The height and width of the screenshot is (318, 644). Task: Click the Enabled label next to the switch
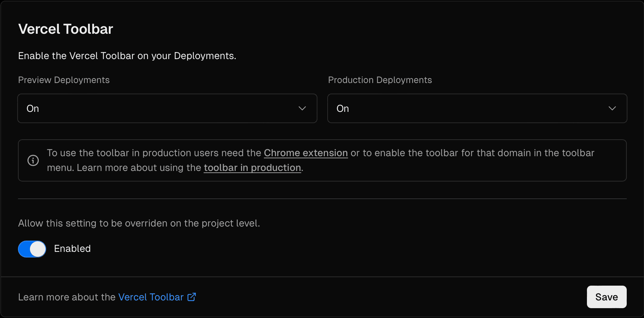[72, 249]
